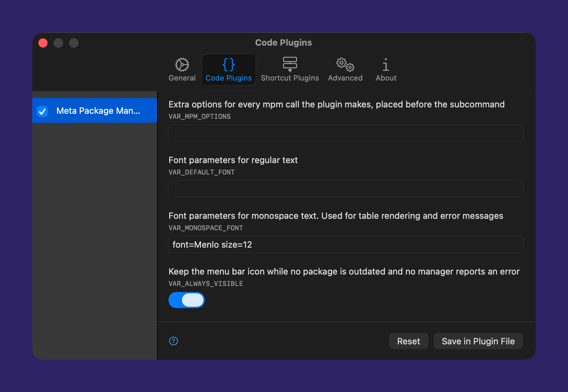The height and width of the screenshot is (392, 568).
Task: Click the About tab label
Action: click(386, 78)
